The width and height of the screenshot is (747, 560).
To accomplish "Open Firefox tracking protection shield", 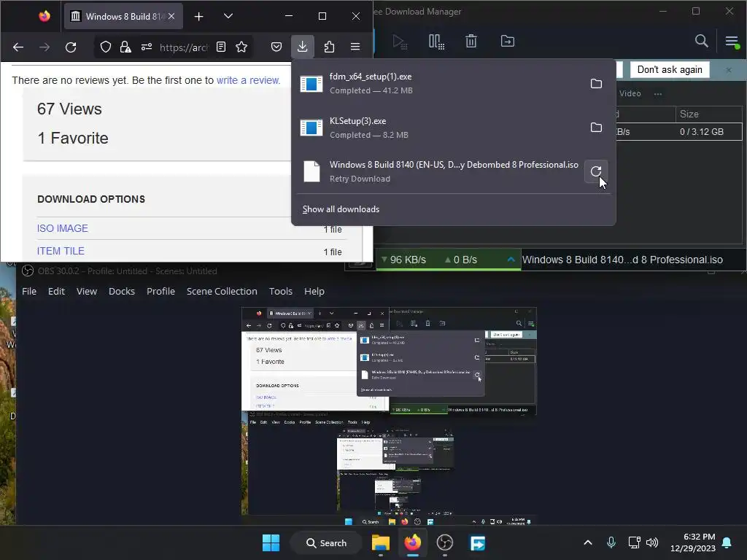I will click(x=105, y=47).
